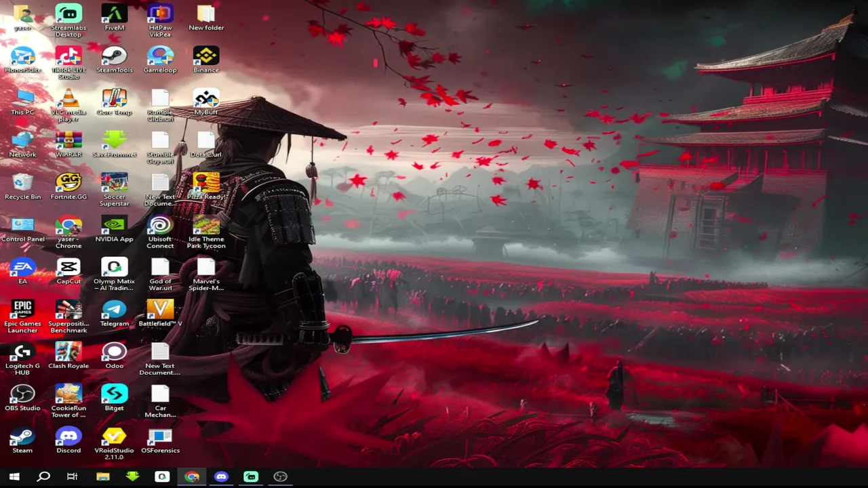Select the Odoo desktop icon
The height and width of the screenshot is (488, 868).
point(115,356)
